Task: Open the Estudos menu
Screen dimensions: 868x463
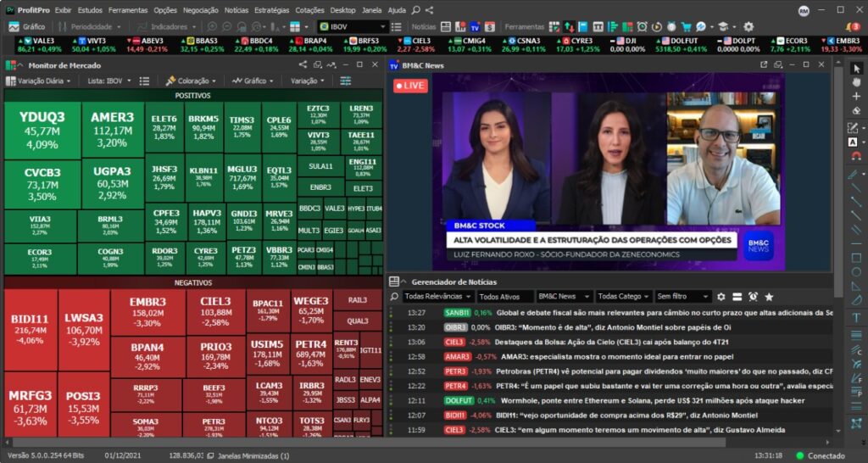Action: (90, 10)
